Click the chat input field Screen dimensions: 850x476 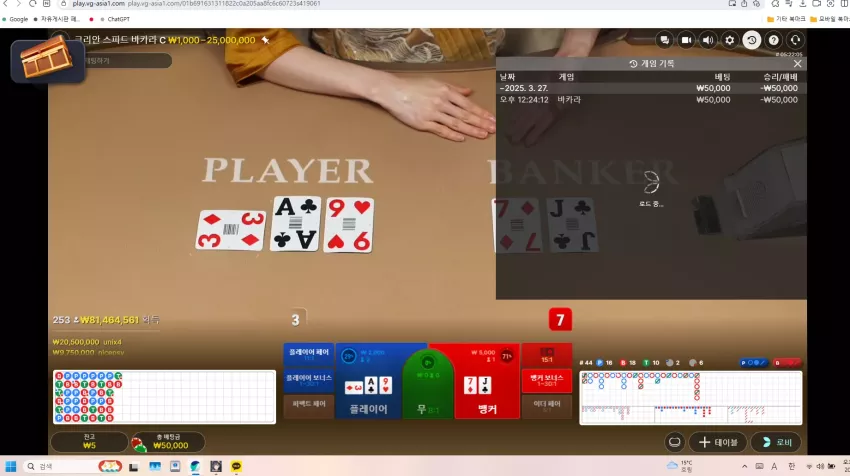pyautogui.click(x=127, y=61)
